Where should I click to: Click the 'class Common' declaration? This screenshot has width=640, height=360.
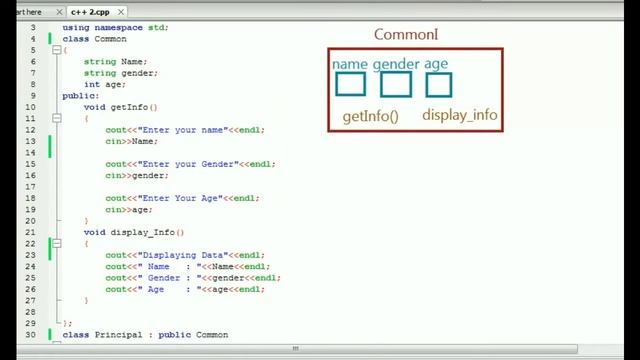pyautogui.click(x=94, y=39)
